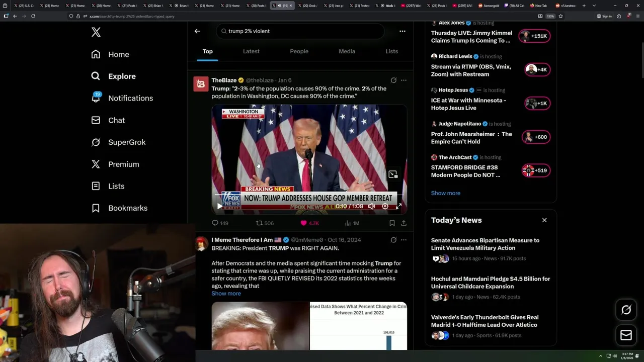Open search options three-dot menu

pyautogui.click(x=403, y=31)
